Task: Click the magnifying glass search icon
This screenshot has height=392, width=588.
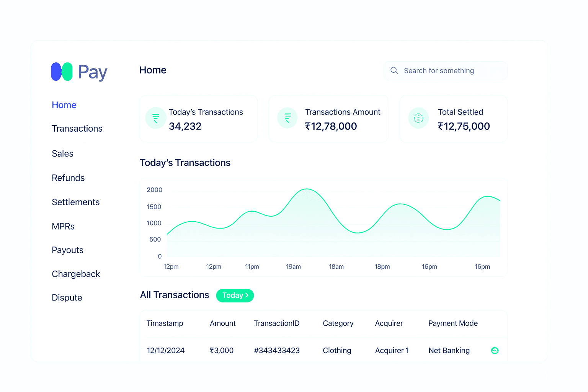Action: tap(394, 70)
